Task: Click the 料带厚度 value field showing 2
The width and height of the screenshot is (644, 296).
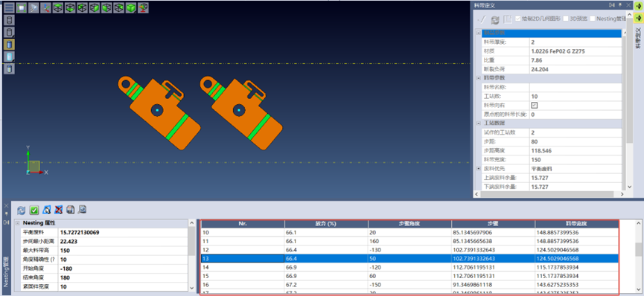Action: [575, 42]
